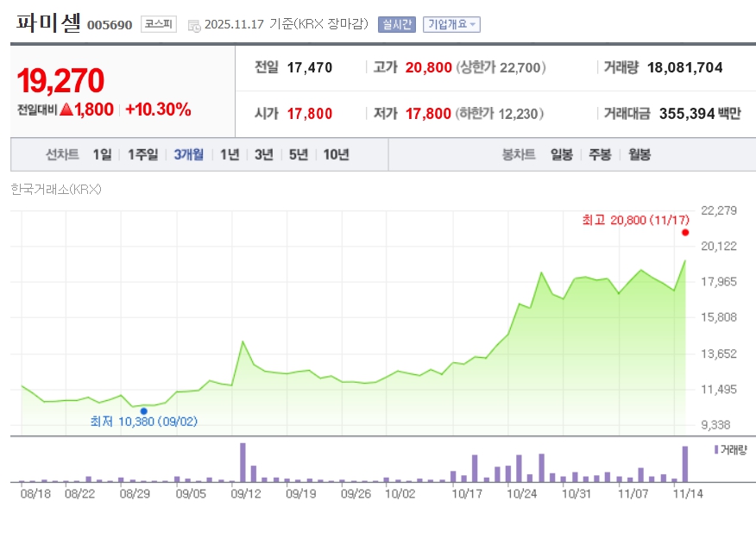
Task: Click the blue dot marking the 10,380 low
Action: [x=144, y=411]
